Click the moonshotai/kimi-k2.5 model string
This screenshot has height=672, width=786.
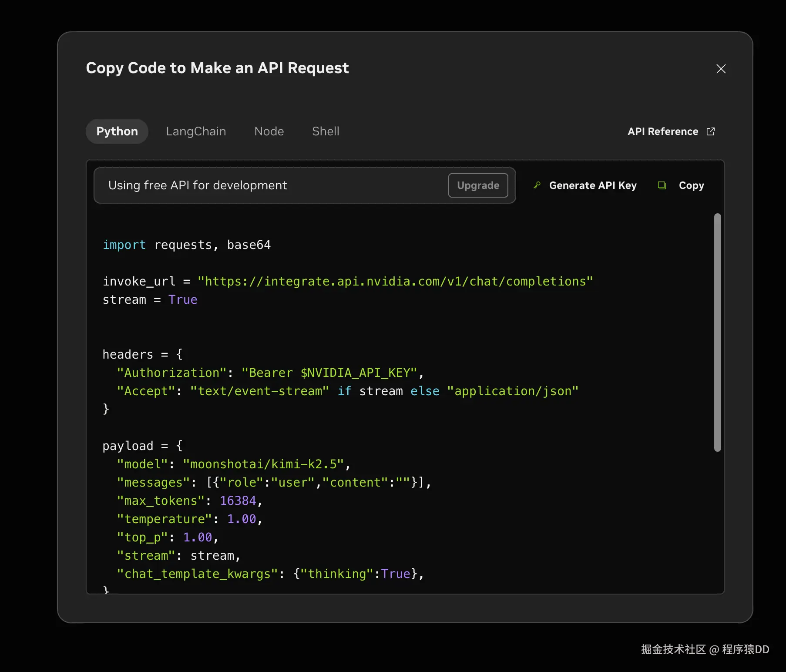point(263,464)
